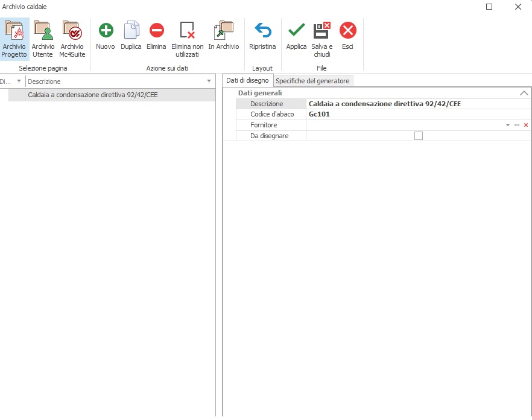Clear Fornitore with the red X button
532x420 pixels.
[526, 125]
